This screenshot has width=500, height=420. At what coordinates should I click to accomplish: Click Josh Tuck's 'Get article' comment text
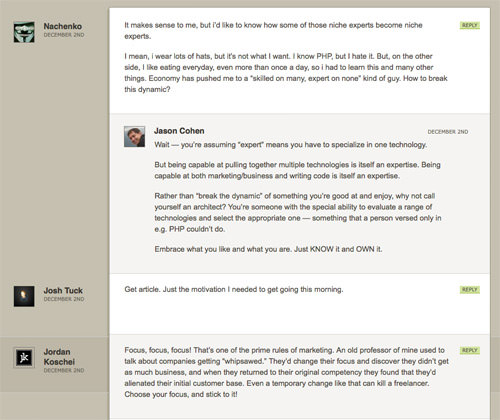234,289
